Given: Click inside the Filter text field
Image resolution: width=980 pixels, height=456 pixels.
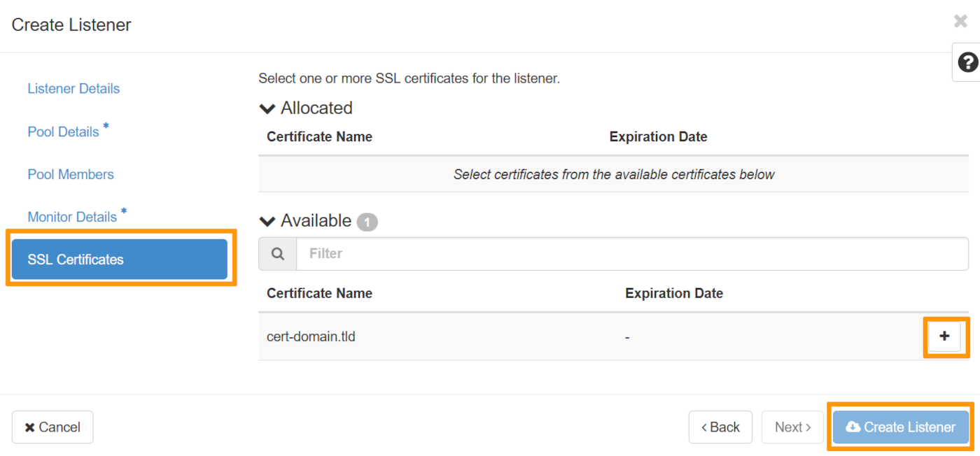Looking at the screenshot, I should click(x=490, y=253).
